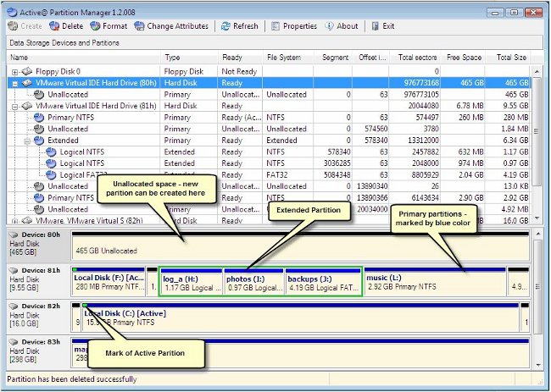This screenshot has height=392, width=551.
Task: Collapse the Extended partition tree node
Action: 26,140
